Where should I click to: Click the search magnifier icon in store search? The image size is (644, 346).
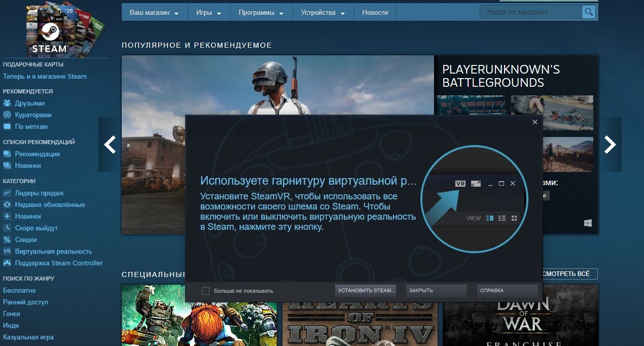(x=589, y=12)
